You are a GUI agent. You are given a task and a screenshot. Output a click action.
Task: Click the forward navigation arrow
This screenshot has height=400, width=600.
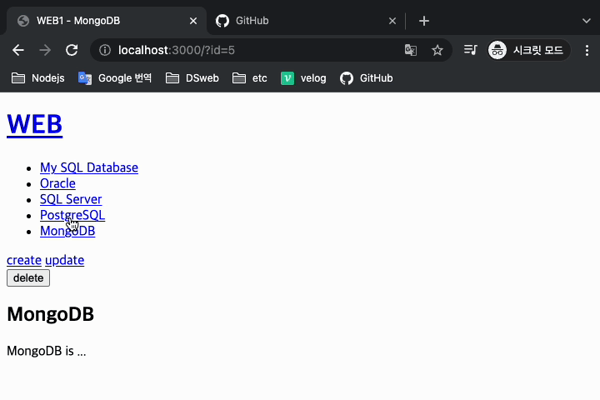point(45,50)
